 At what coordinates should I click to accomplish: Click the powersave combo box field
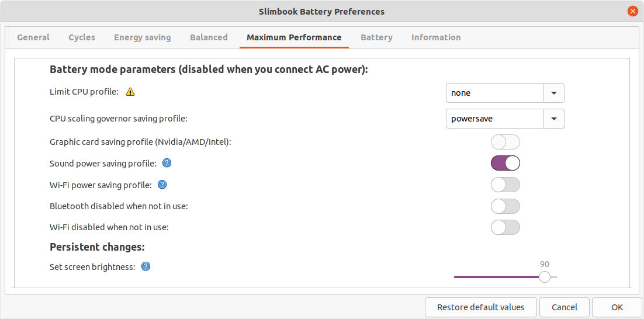tap(494, 119)
